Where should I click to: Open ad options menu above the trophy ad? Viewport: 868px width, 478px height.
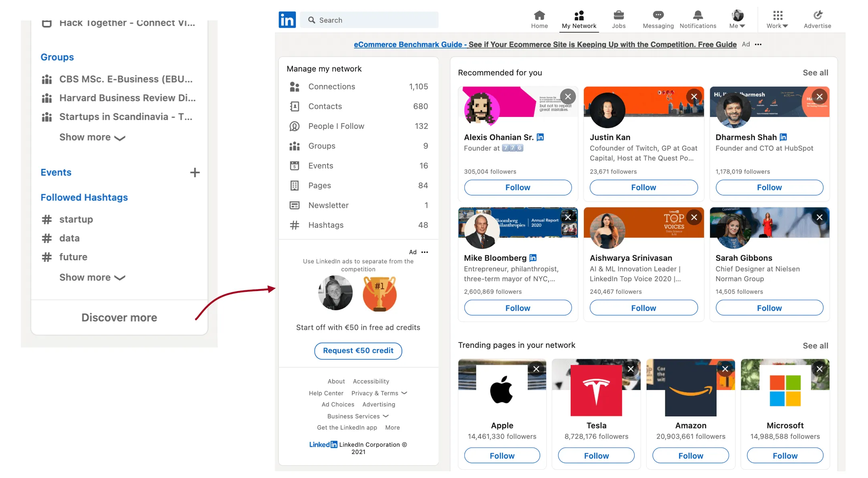click(x=425, y=252)
